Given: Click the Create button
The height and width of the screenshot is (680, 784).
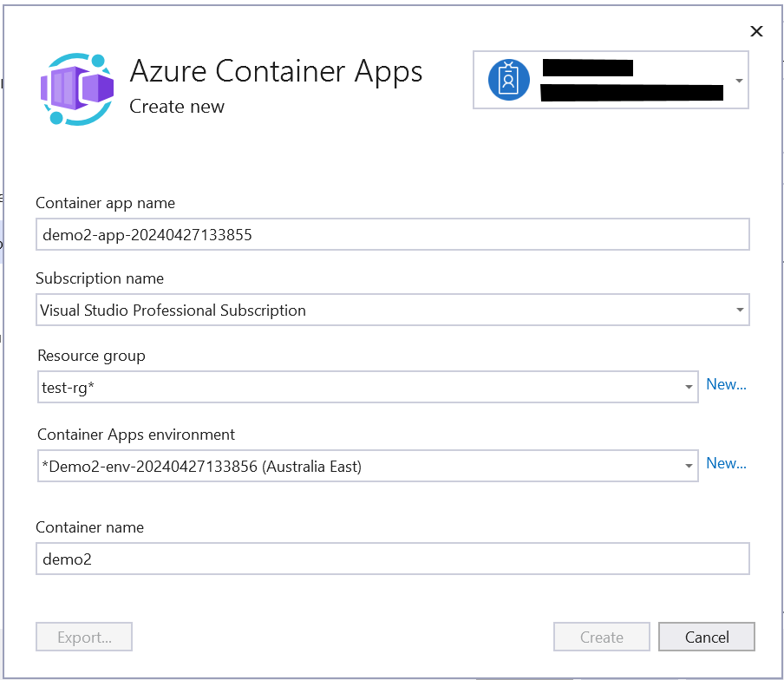Looking at the screenshot, I should pyautogui.click(x=602, y=637).
